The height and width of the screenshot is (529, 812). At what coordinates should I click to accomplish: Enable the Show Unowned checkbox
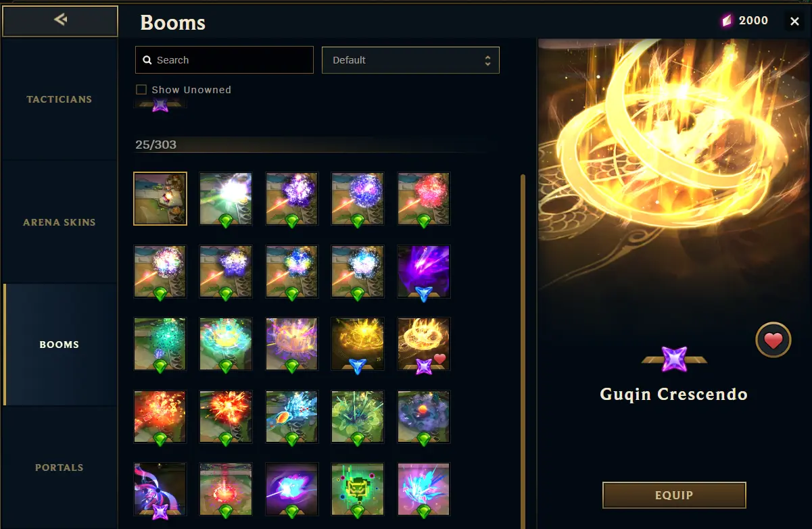click(141, 89)
